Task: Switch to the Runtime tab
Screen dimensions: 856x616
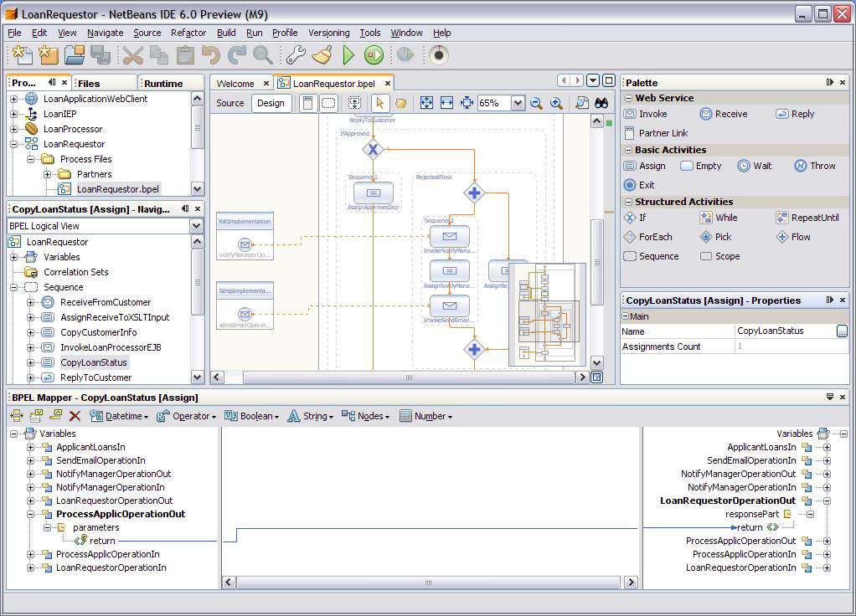Action: [x=170, y=84]
